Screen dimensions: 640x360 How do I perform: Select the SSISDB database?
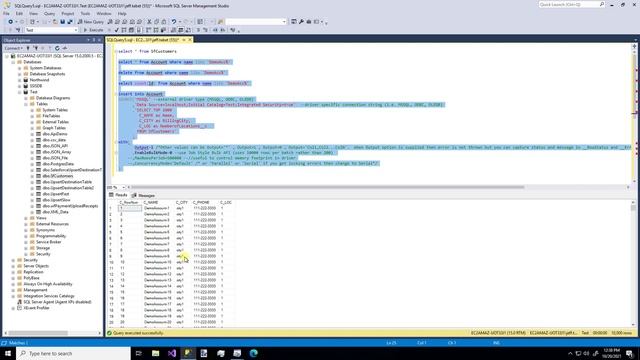point(36,86)
